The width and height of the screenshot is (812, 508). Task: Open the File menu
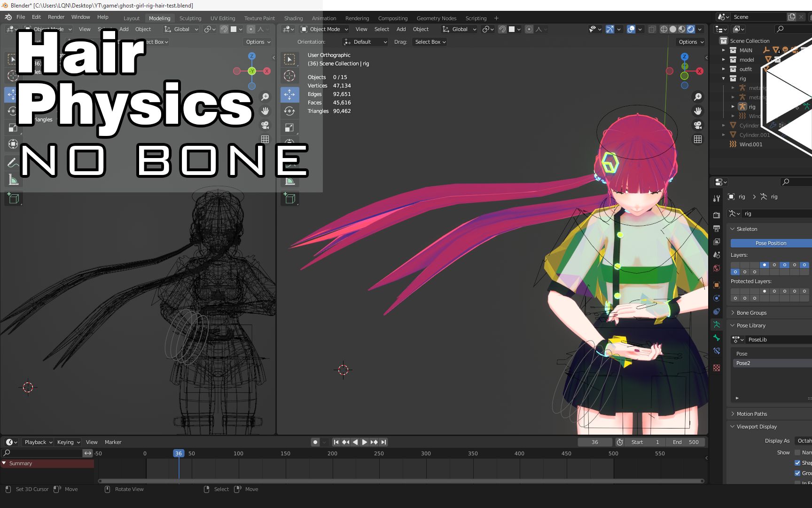point(21,17)
